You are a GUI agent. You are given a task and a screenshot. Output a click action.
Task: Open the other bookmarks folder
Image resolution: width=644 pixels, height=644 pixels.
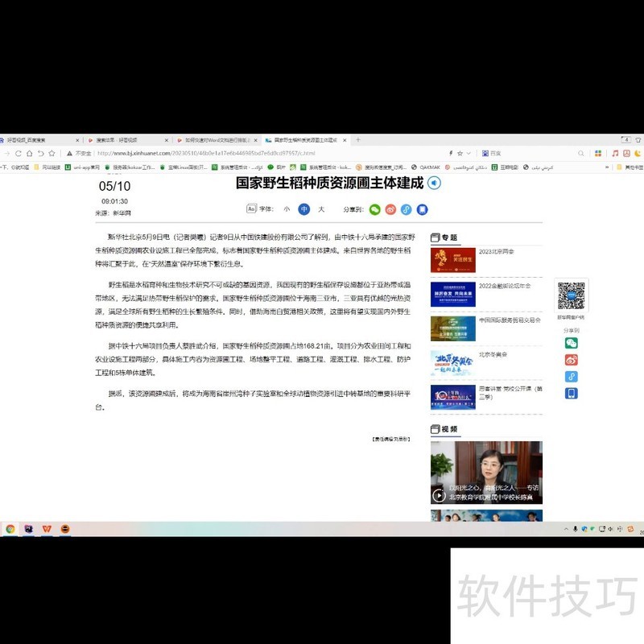click(x=630, y=167)
